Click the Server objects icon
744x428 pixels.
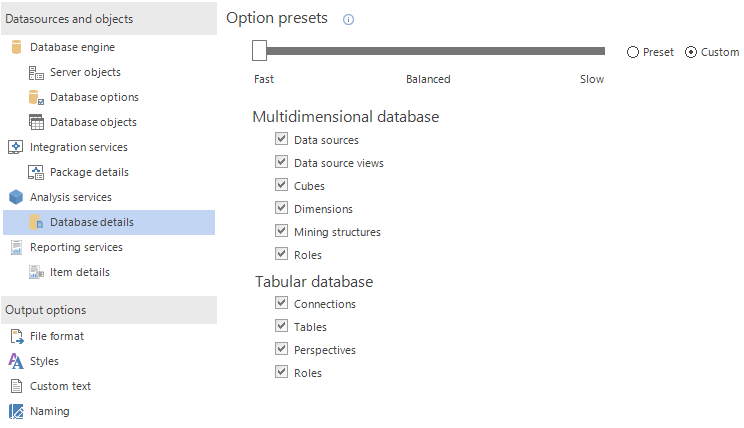pos(36,72)
